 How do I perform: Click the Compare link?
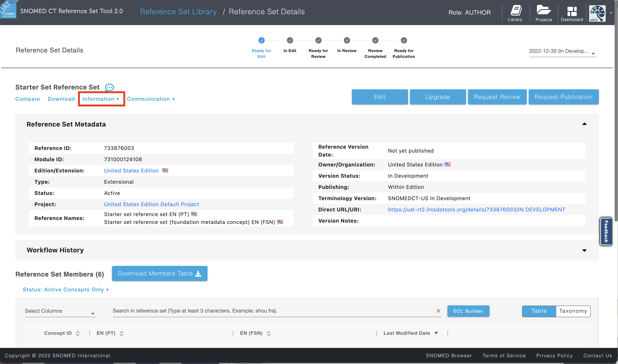point(28,99)
